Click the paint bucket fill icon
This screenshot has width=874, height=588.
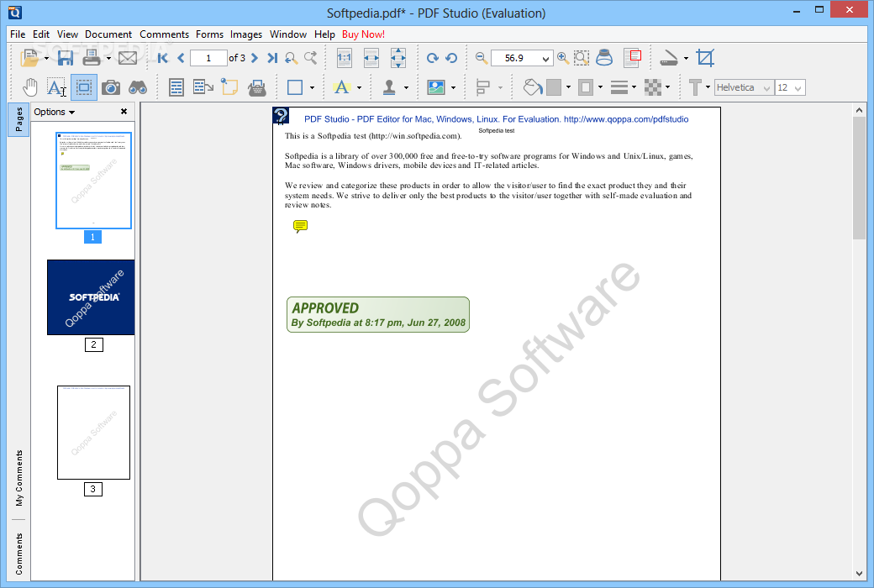point(532,87)
